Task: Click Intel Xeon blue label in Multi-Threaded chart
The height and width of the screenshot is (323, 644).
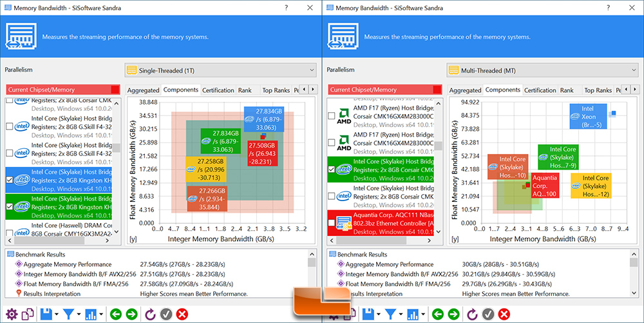Action: pyautogui.click(x=588, y=117)
